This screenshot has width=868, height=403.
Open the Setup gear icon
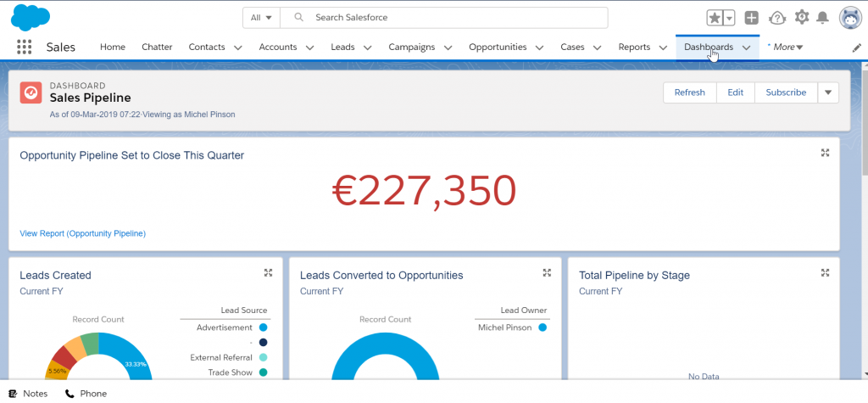(802, 17)
